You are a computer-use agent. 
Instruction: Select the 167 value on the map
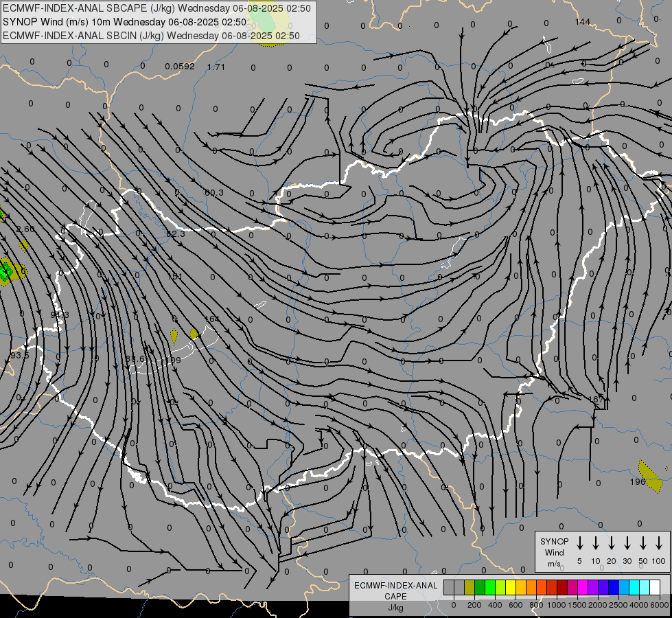(x=595, y=399)
